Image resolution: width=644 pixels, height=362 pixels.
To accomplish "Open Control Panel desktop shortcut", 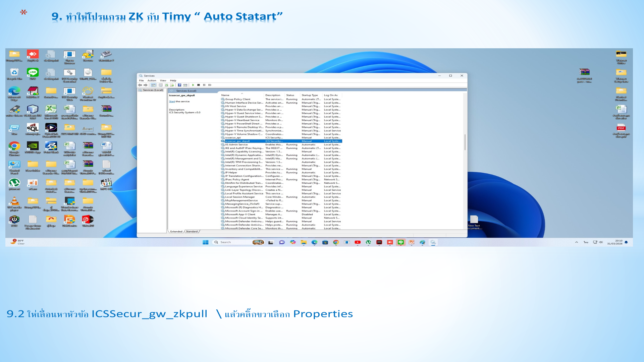I will 14,167.
